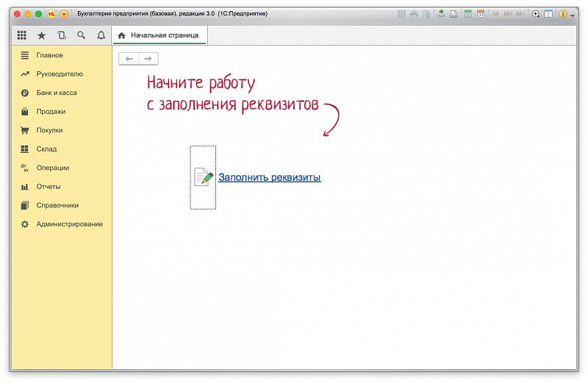The image size is (588, 383).
Task: Click the back navigation arrow button
Action: 129,59
